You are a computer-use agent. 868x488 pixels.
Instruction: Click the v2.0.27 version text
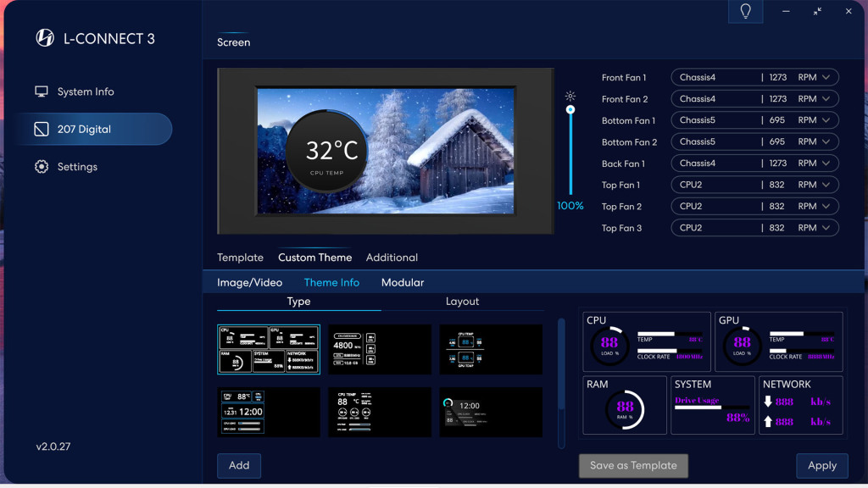53,446
